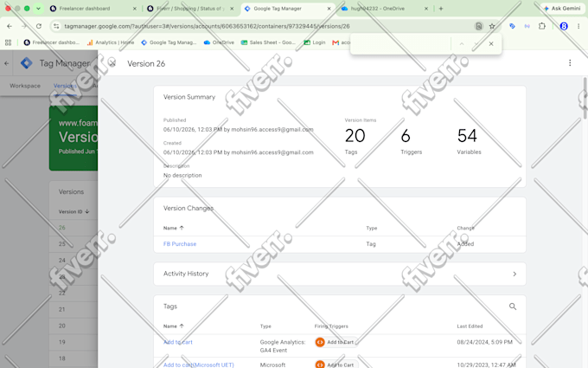
Task: Select version 25 in versions list
Action: [x=62, y=243]
